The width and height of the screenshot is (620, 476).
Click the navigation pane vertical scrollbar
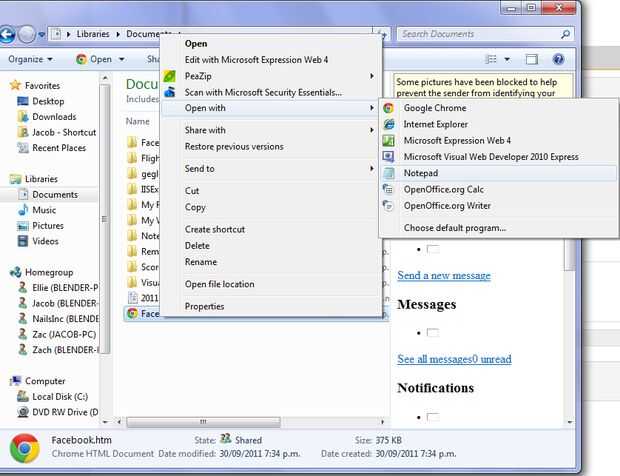[x=105, y=219]
